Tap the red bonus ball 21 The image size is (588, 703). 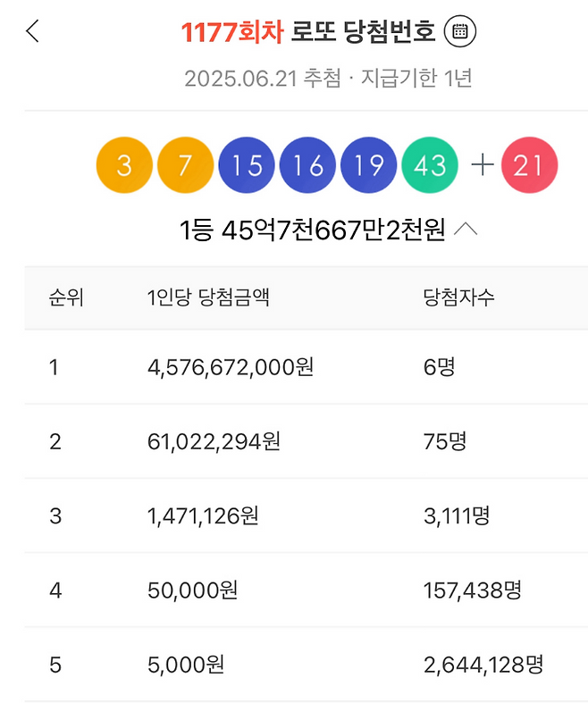pyautogui.click(x=529, y=165)
